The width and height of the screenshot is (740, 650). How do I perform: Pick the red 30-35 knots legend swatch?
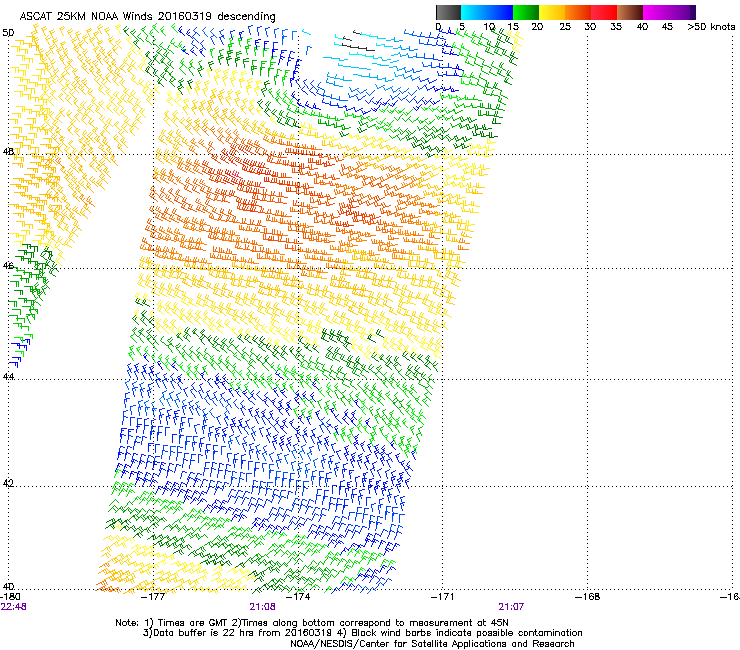point(604,12)
